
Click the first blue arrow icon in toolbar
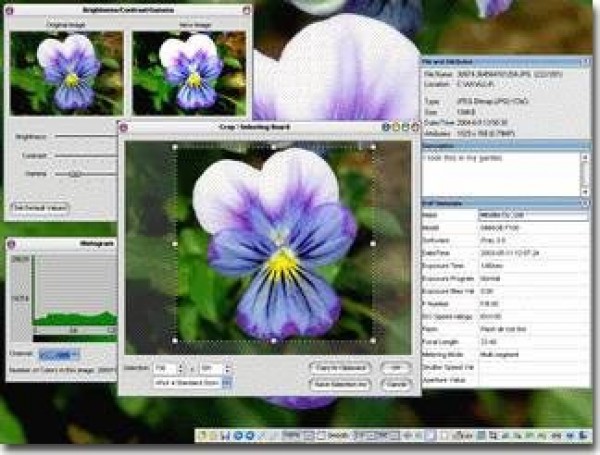click(x=238, y=435)
